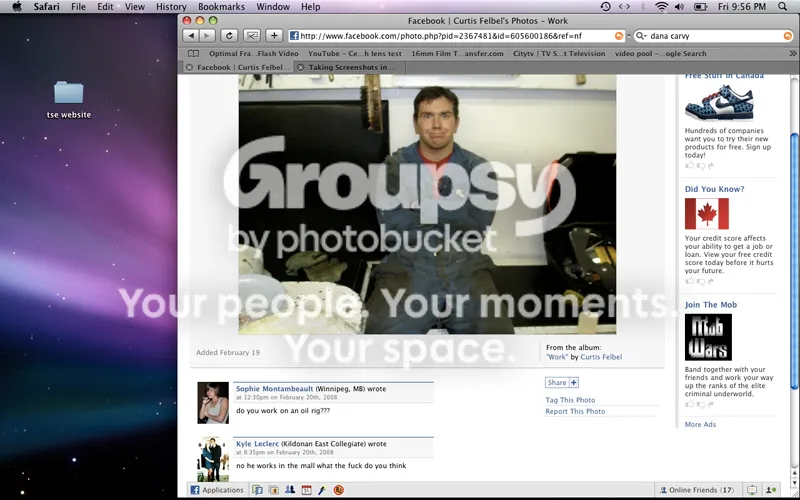Viewport: 800px width, 500px height.
Task: Click the plus add-bookmark toolbar button
Action: [274, 36]
